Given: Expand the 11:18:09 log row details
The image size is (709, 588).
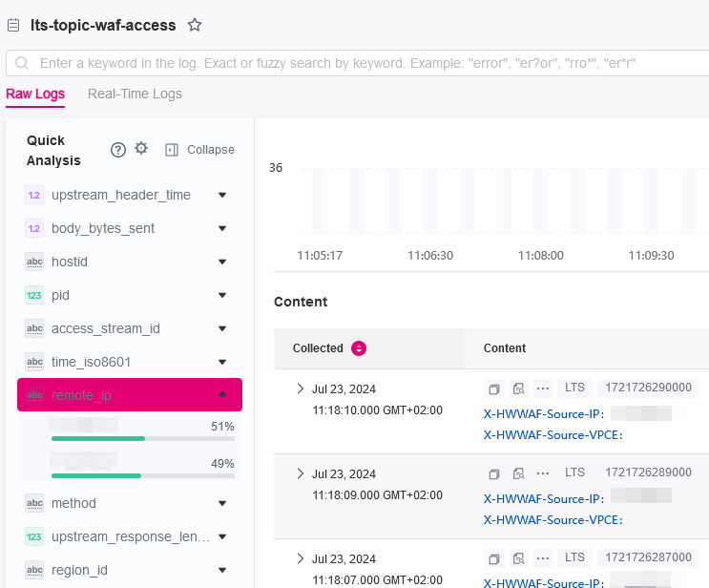Looking at the screenshot, I should click(300, 473).
